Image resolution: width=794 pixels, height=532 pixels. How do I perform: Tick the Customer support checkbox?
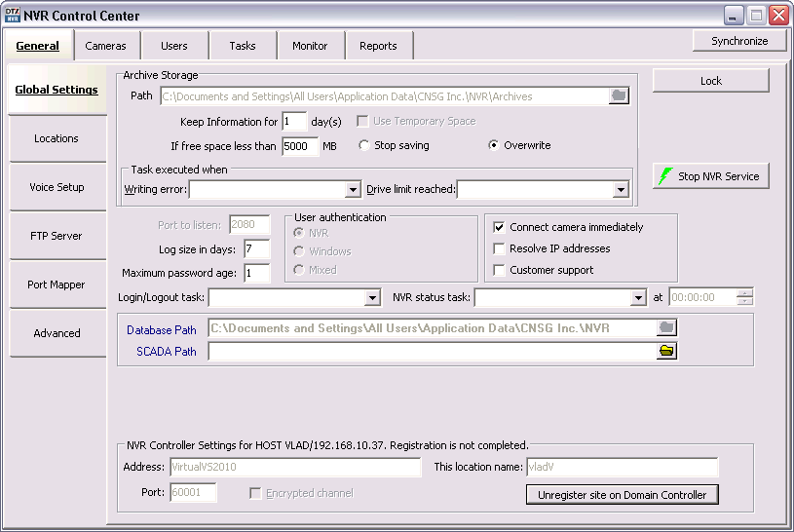point(500,270)
